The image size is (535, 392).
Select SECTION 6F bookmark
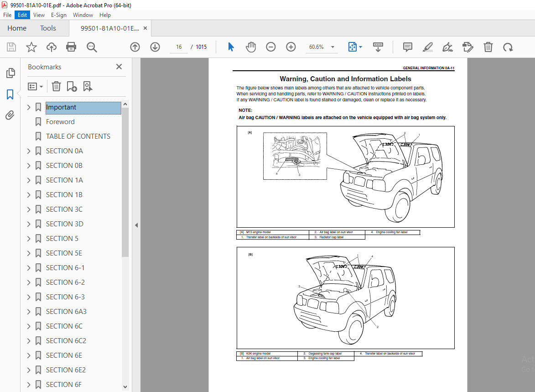tap(64, 385)
